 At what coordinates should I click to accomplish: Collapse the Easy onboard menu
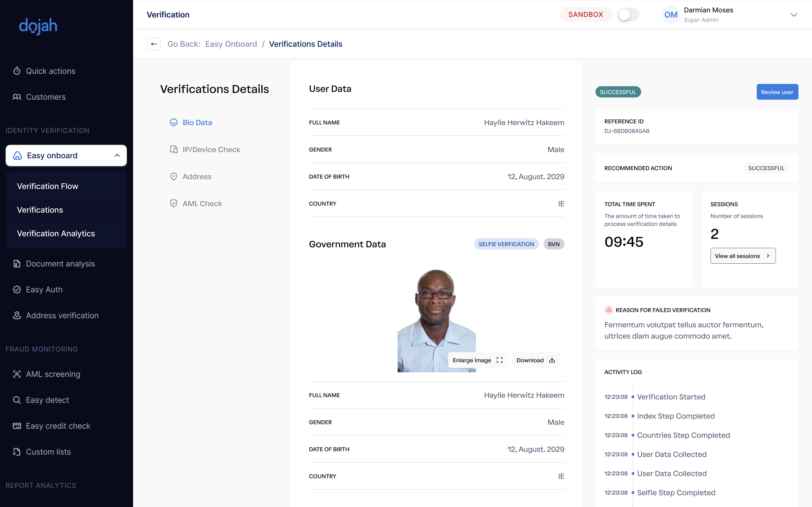click(x=117, y=155)
